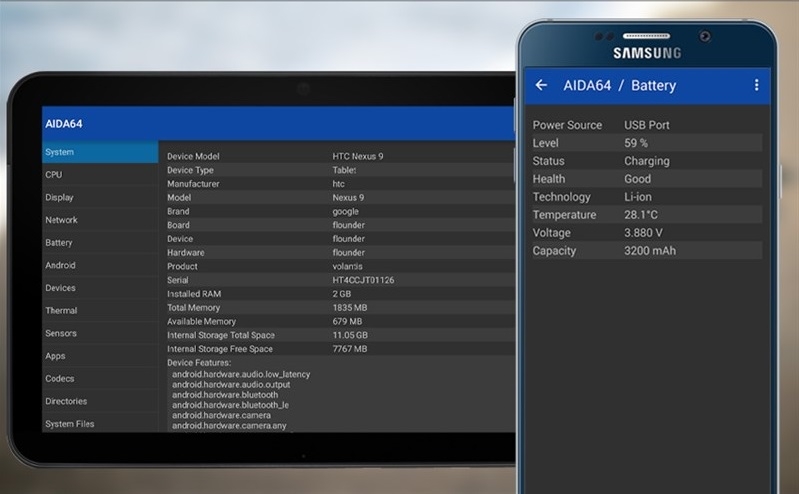The width and height of the screenshot is (799, 494).
Task: Select the Capacity row '3200 mAh'
Action: pos(647,251)
